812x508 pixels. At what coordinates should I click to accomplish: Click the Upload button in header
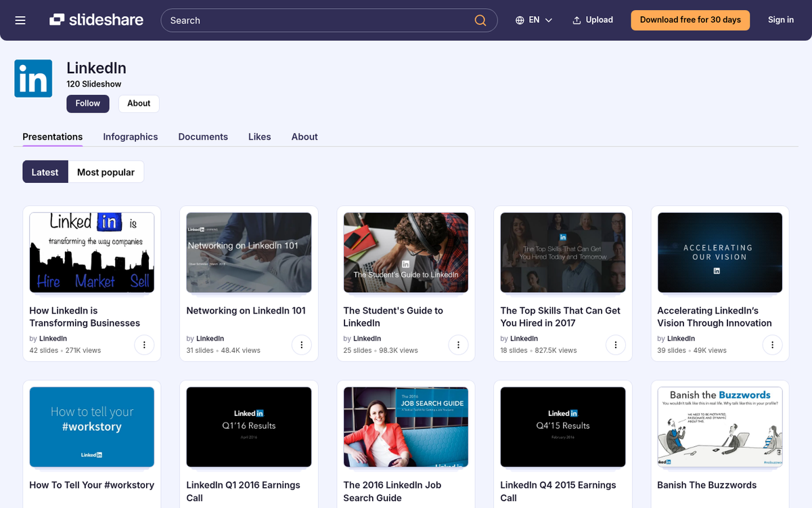(593, 20)
